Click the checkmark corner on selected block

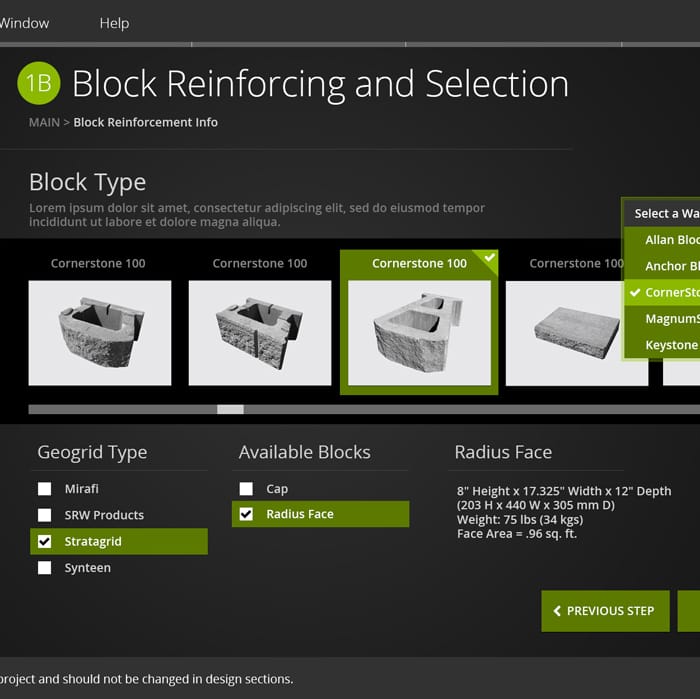tap(490, 258)
